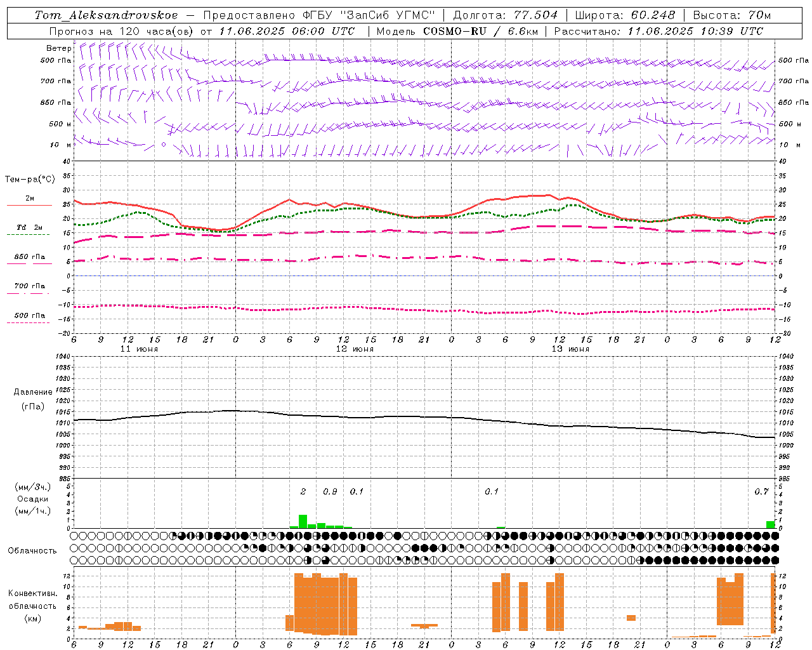Click the 'Облачность' cloud cover label

coord(32,550)
